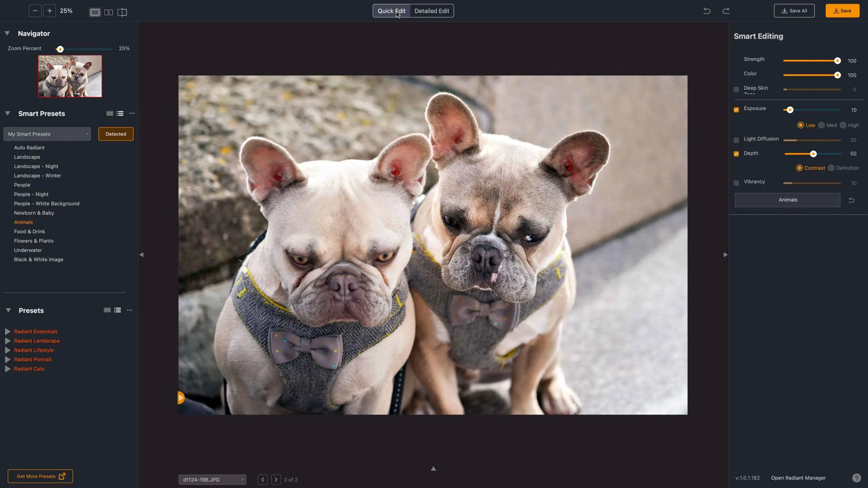Open the Smart Presets more options menu
Screen dimensions: 868x488
pos(132,113)
